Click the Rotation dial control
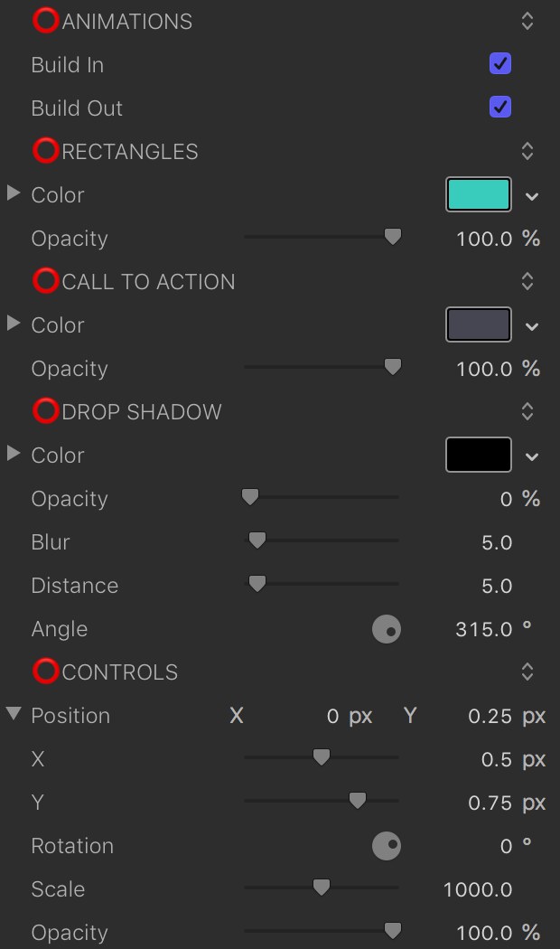560x949 pixels. tap(387, 845)
